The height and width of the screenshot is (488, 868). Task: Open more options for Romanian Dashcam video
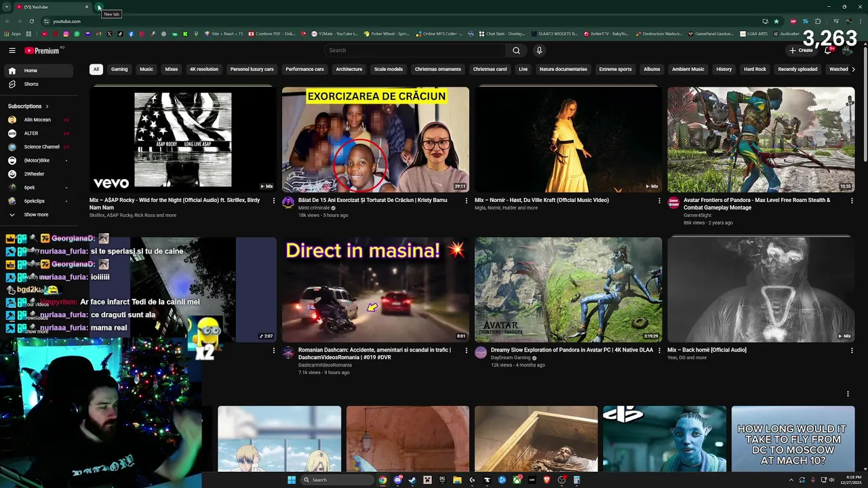tap(467, 350)
